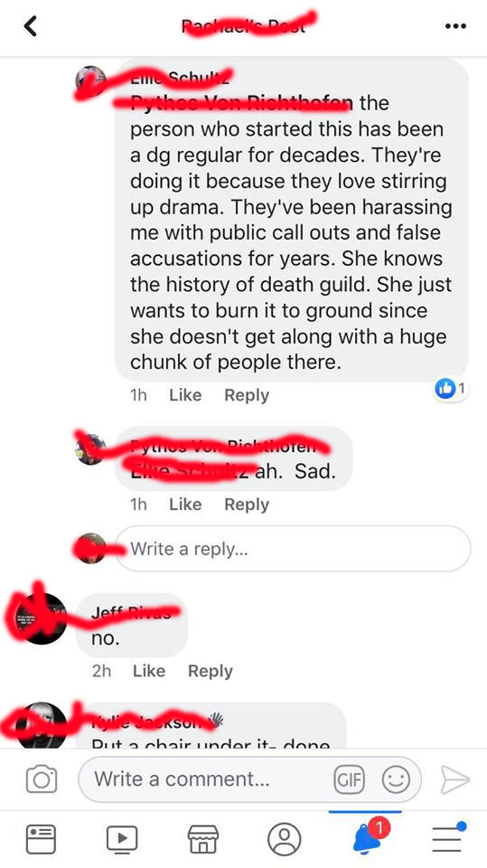Open the News Feed tab icon
This screenshot has width=487, height=868.
tap(41, 839)
